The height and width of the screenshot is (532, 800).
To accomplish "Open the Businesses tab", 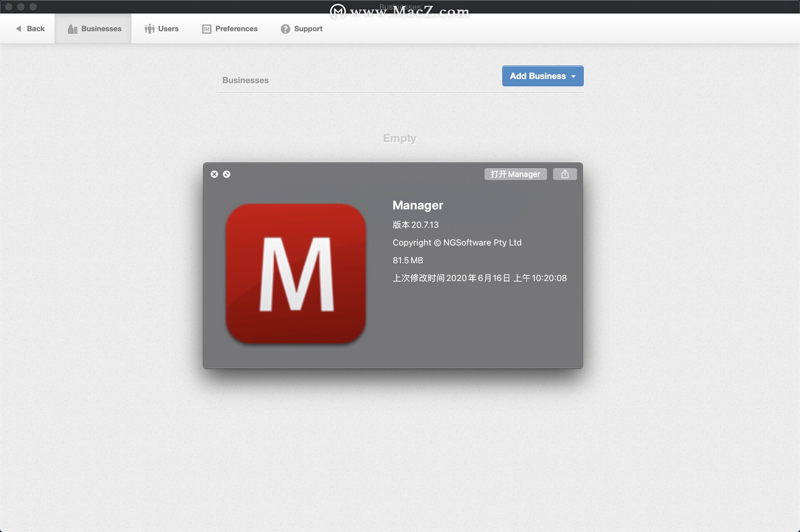I will [93, 29].
